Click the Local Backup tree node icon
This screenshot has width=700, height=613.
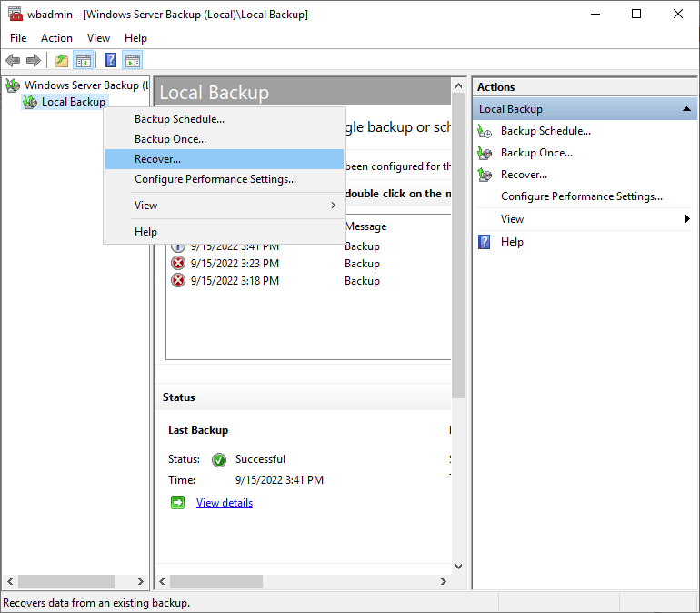30,102
